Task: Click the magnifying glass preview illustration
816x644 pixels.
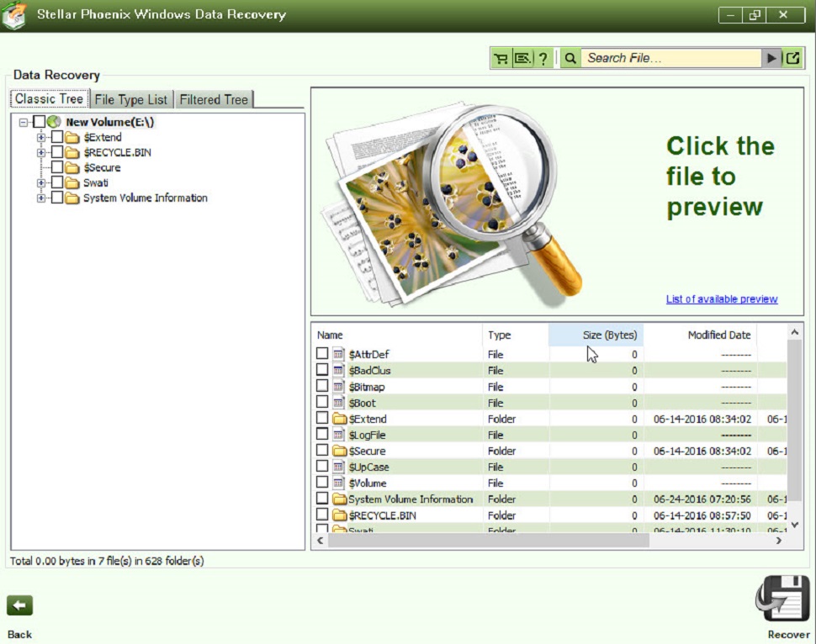Action: click(453, 203)
